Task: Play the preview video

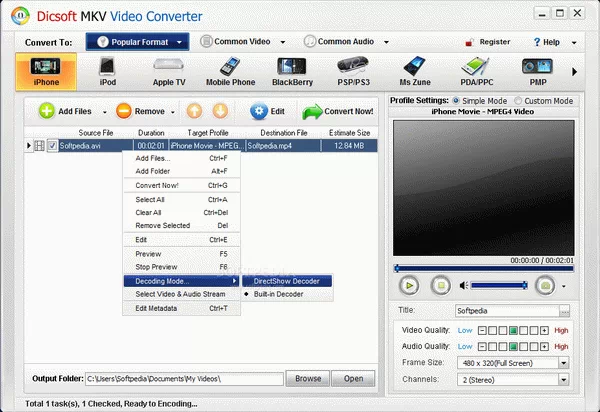Action: [409, 286]
